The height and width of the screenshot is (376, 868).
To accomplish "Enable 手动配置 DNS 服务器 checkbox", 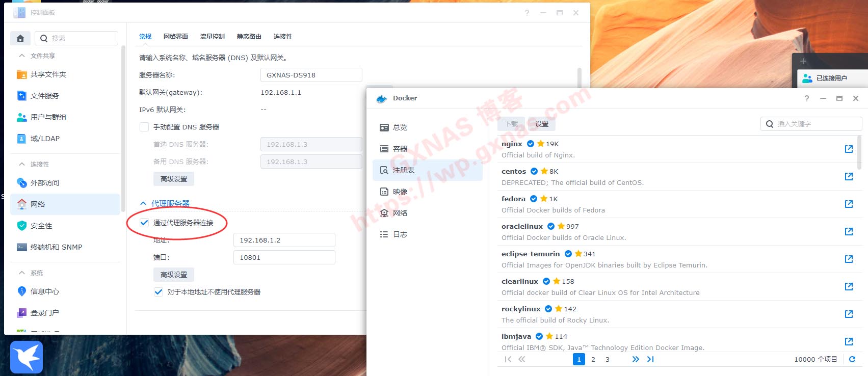I will click(144, 127).
